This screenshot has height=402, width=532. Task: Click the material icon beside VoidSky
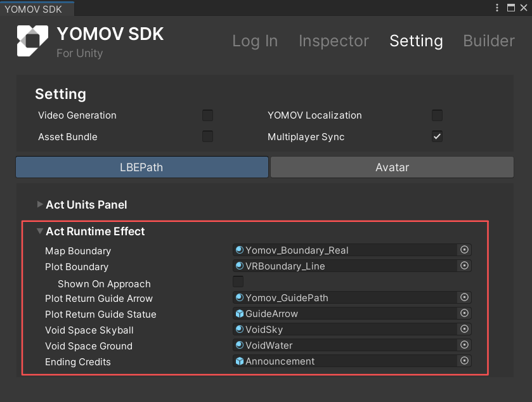(240, 329)
